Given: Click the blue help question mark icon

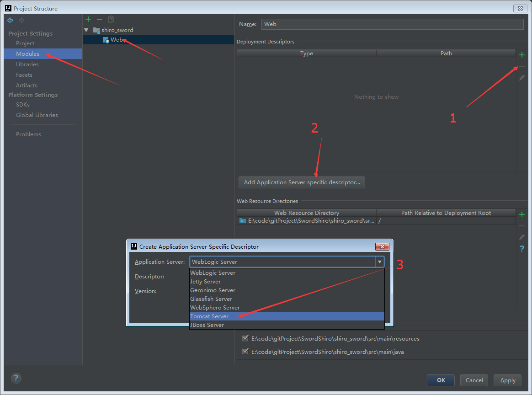Looking at the screenshot, I should pos(522,249).
